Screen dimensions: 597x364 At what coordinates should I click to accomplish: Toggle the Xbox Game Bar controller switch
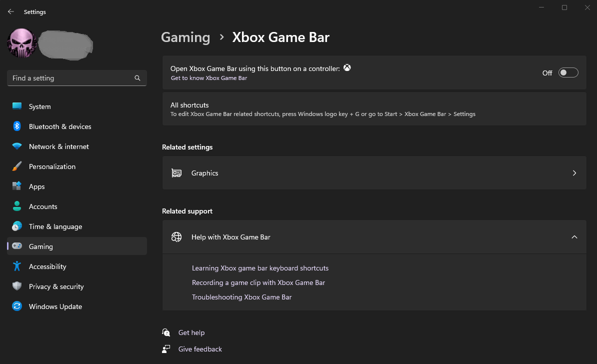click(x=568, y=72)
